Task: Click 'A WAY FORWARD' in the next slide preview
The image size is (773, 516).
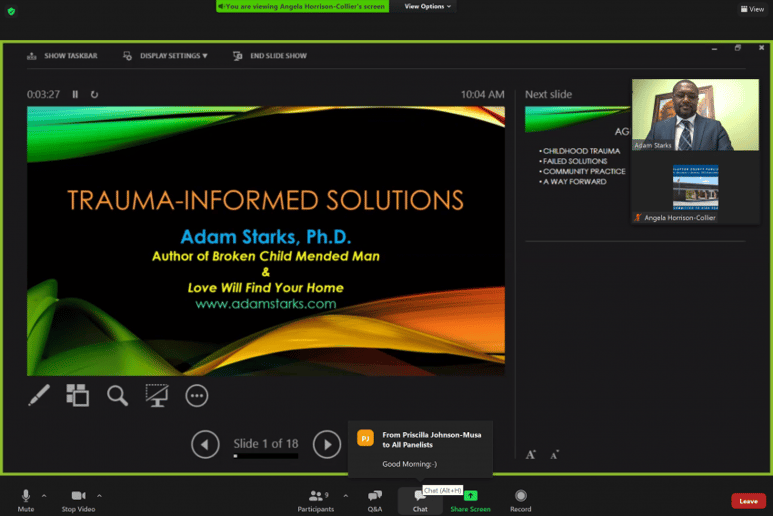Action: (x=574, y=181)
